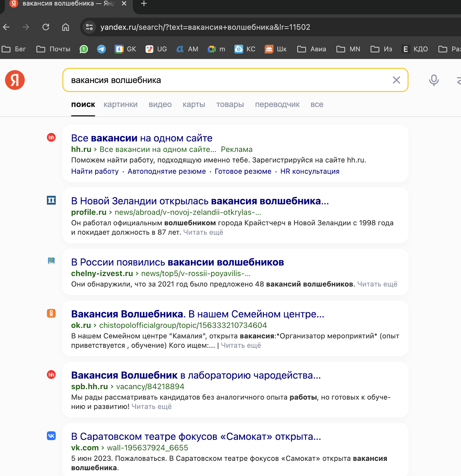This screenshot has height=476, width=461.
Task: Click 'Читать ещё' under chelny-izvest.ru snippet
Action: [x=377, y=284]
